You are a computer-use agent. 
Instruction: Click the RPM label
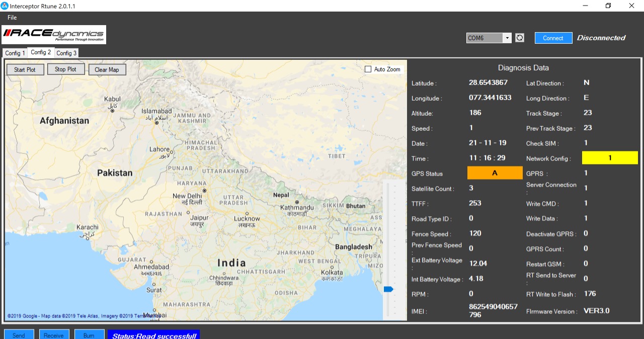[420, 294]
